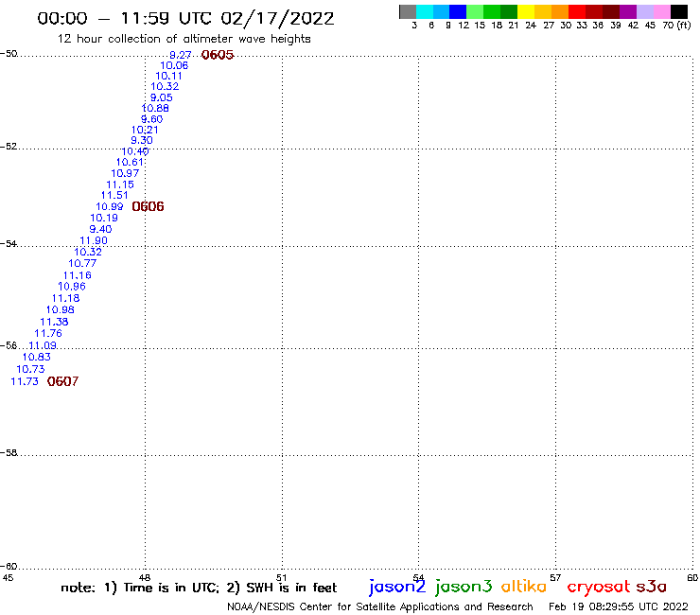Click the 'jason2' satellite legend label
This screenshot has height=615, width=700.
pos(397,588)
